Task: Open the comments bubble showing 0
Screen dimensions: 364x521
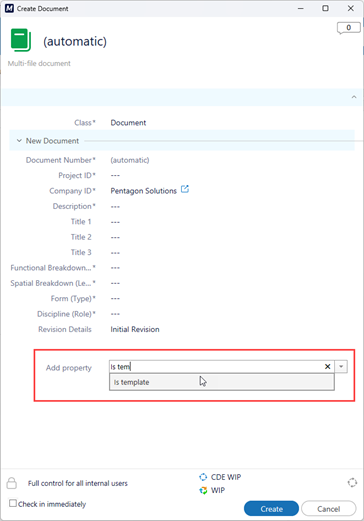Action: pos(348,28)
